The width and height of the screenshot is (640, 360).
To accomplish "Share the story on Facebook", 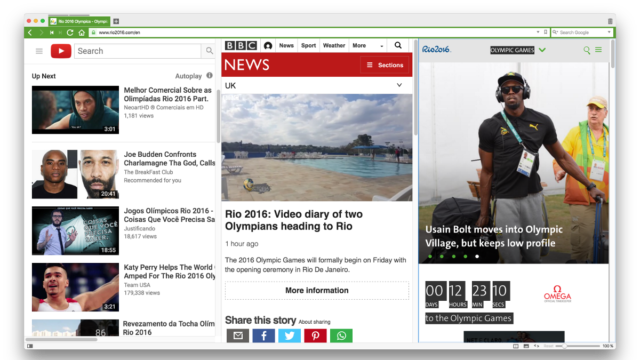I will click(x=264, y=336).
